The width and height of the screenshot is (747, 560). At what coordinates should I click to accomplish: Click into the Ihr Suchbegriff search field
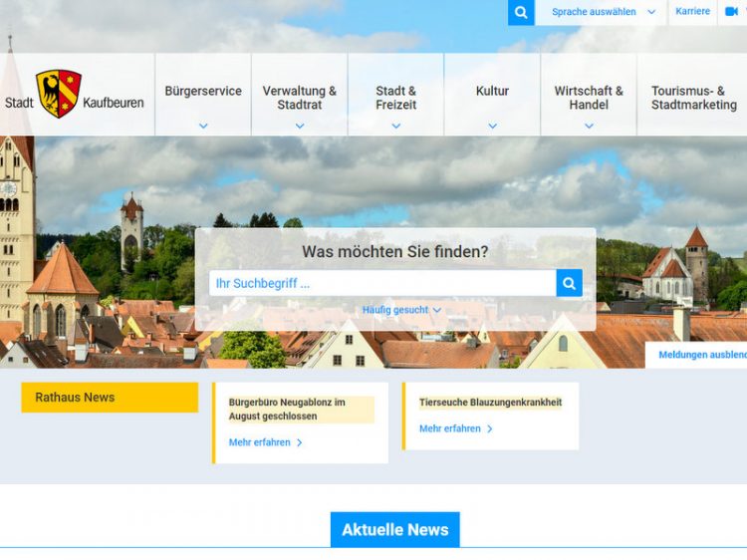tap(381, 284)
